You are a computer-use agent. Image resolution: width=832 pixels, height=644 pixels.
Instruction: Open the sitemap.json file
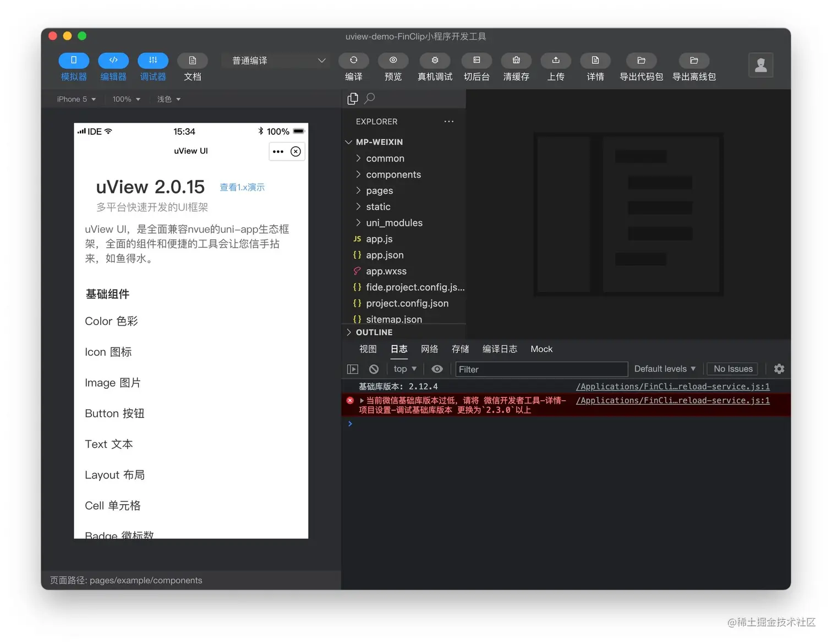[x=403, y=318]
